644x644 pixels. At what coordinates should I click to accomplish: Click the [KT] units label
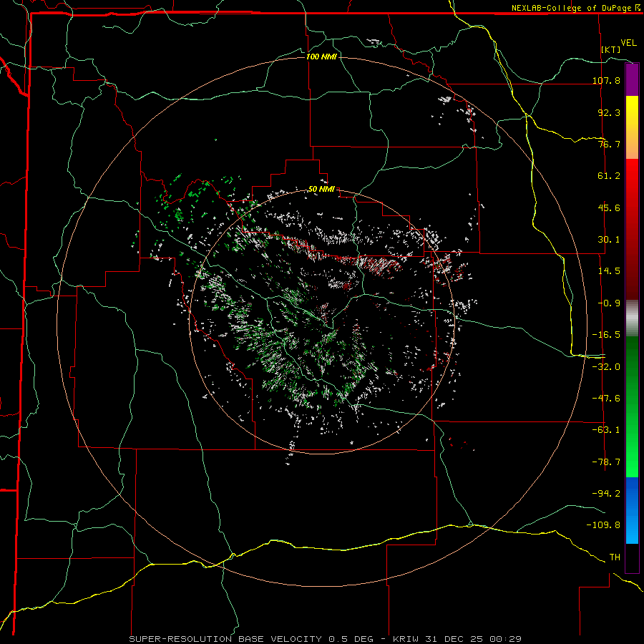click(611, 49)
